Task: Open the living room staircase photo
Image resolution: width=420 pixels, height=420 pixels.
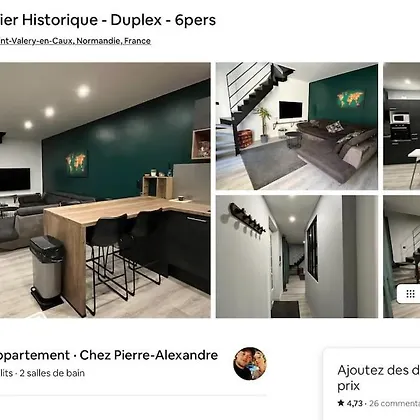Action: pyautogui.click(x=297, y=126)
